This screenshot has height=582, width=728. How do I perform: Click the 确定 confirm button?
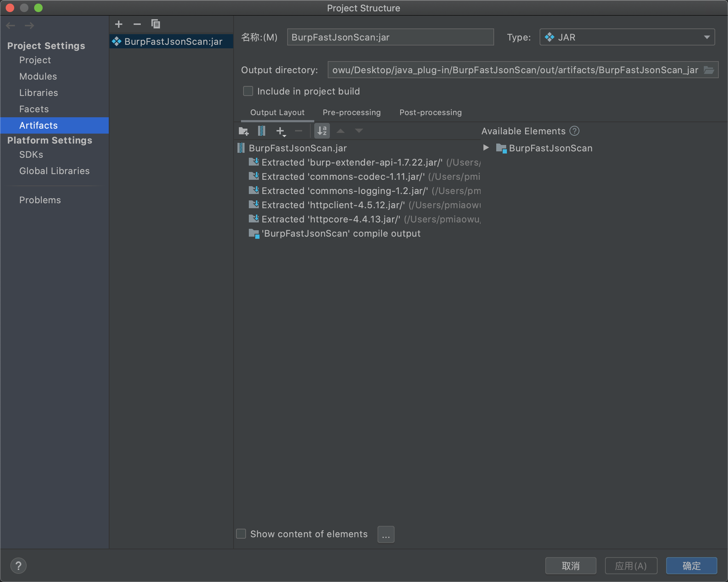[691, 566]
